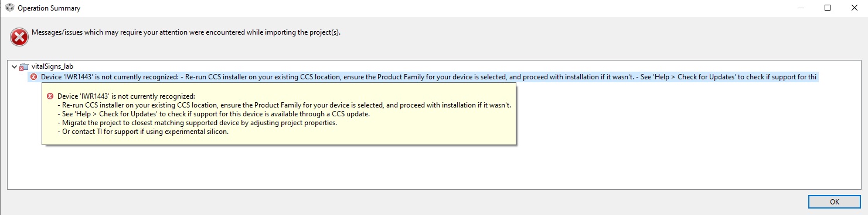Click tooltip heading "Device 'IWR1443' is not currently recognized"
The width and height of the screenshot is (868, 215).
point(125,96)
